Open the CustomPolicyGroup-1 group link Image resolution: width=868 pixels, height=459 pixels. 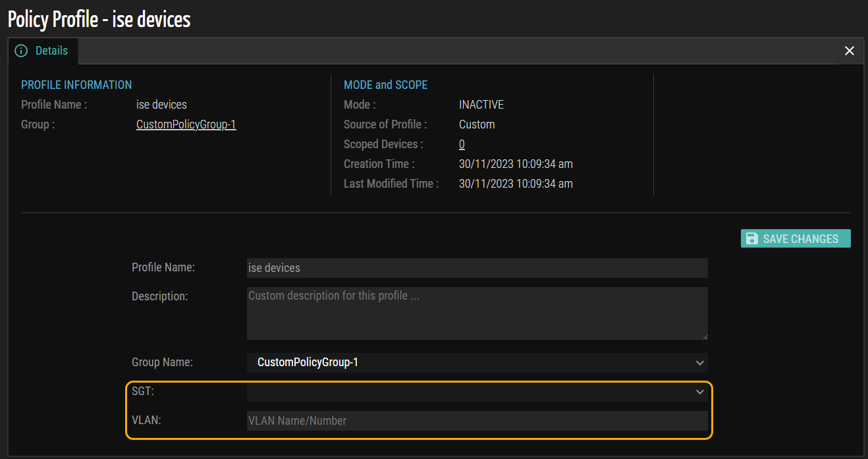pos(186,124)
